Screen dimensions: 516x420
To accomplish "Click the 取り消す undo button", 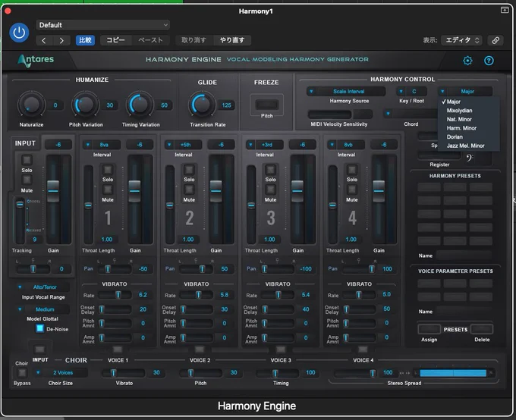I will [193, 40].
